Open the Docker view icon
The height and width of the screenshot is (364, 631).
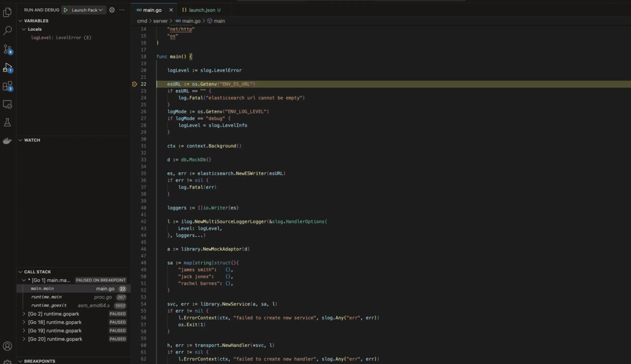pyautogui.click(x=7, y=141)
